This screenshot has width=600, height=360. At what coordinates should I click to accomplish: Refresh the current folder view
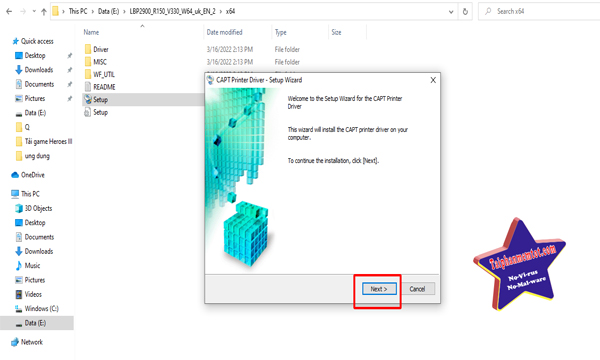click(465, 11)
